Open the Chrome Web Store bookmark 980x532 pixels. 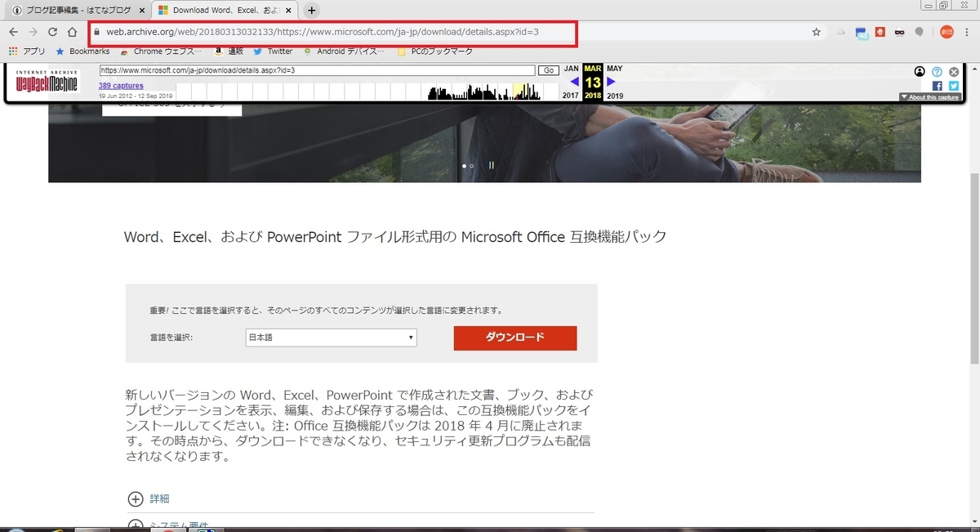click(x=161, y=51)
